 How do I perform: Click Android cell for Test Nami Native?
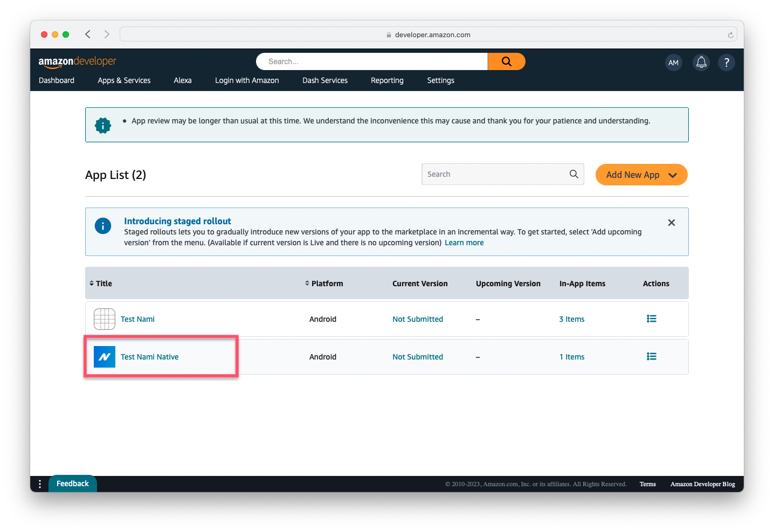click(x=323, y=357)
